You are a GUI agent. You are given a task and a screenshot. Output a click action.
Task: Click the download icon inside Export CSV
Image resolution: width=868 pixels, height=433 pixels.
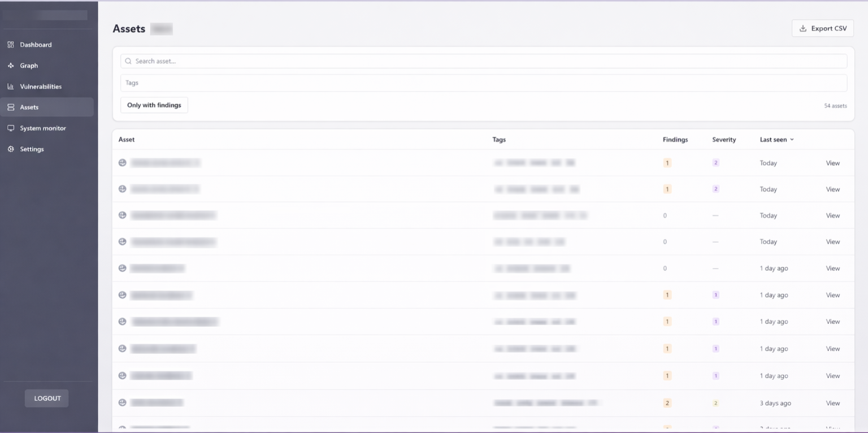803,28
